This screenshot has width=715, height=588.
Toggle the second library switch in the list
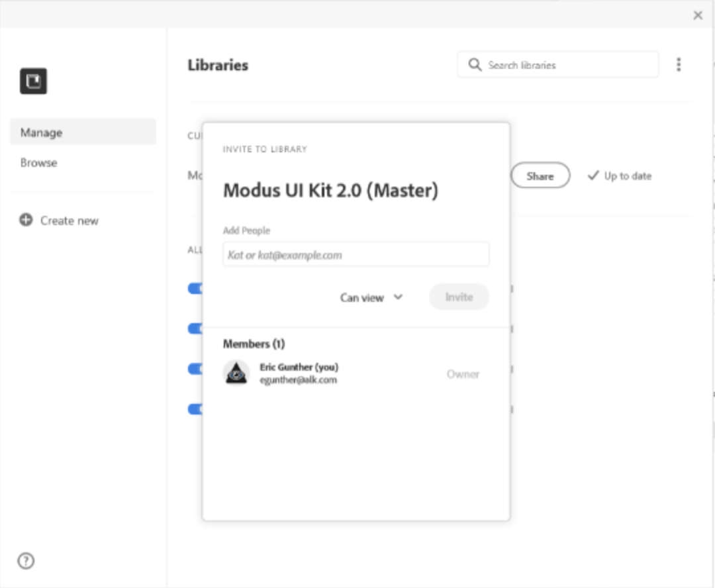coord(195,328)
